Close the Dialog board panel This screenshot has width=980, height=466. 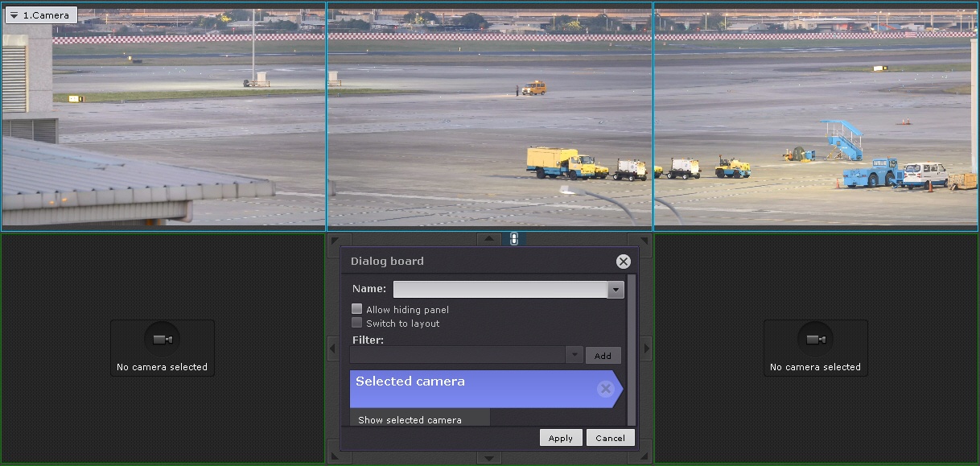point(623,262)
